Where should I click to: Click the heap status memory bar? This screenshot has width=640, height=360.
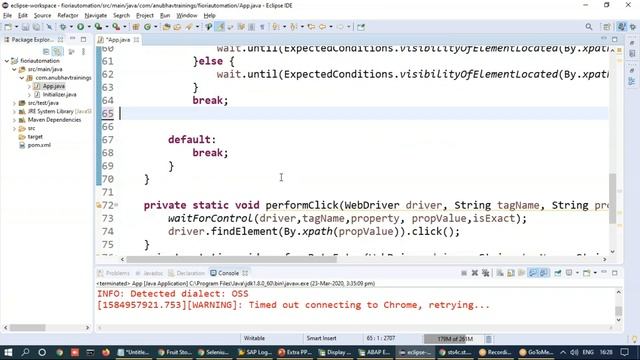(454, 339)
